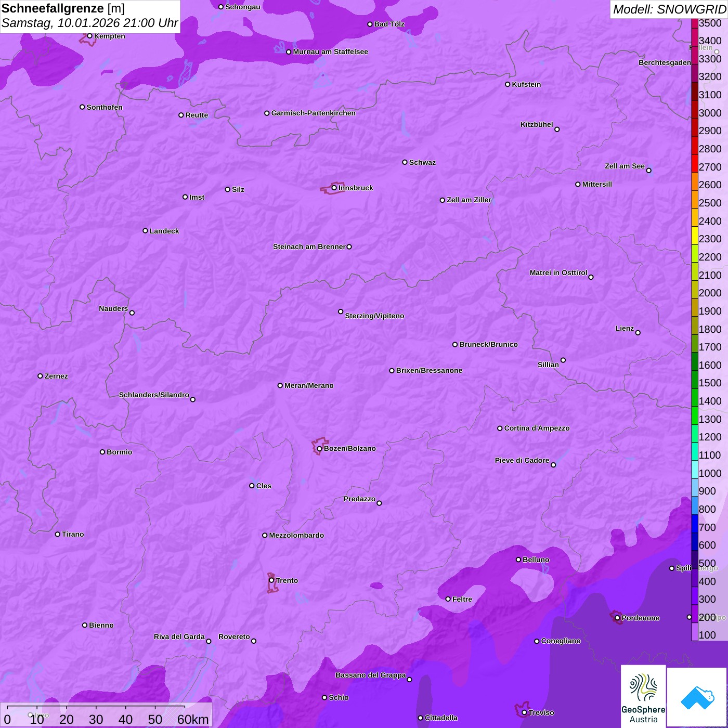This screenshot has width=728, height=728.
Task: Click the Kufstein marker dot
Action: tap(508, 84)
